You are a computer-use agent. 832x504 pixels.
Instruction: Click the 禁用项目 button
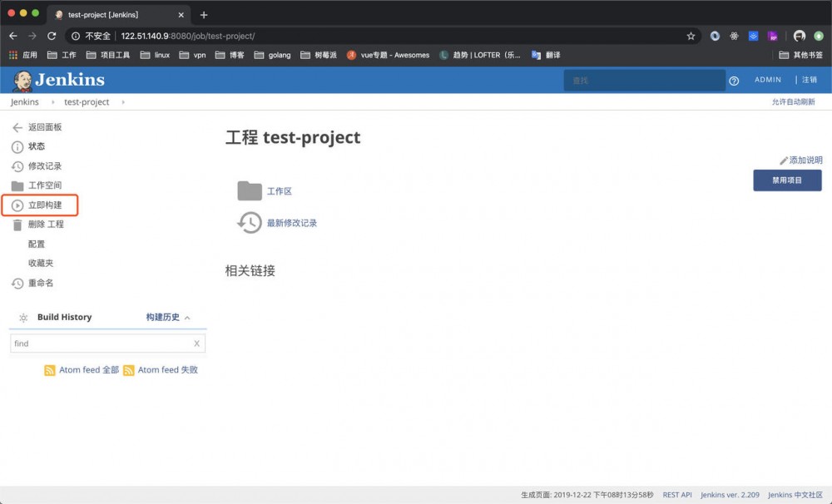786,180
